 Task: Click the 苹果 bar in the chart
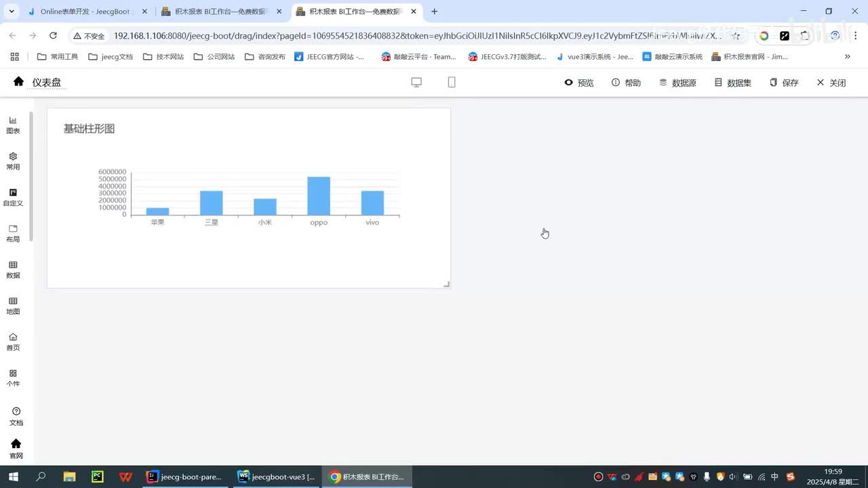click(157, 211)
